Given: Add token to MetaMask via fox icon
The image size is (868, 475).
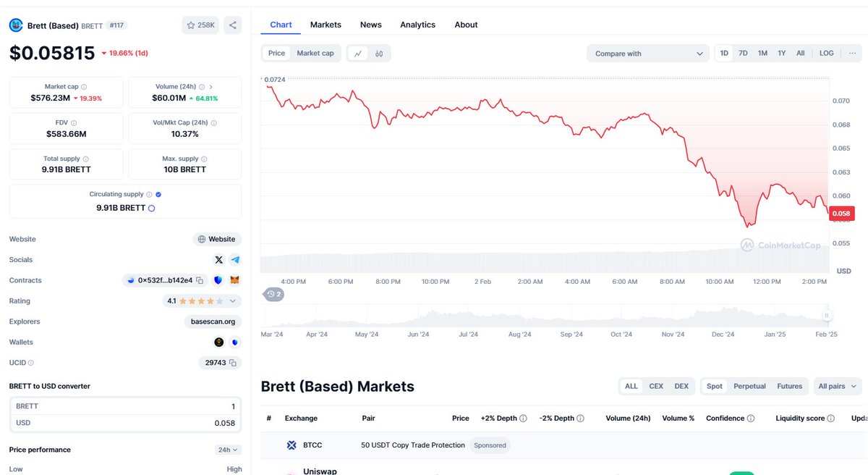Looking at the screenshot, I should point(235,280).
